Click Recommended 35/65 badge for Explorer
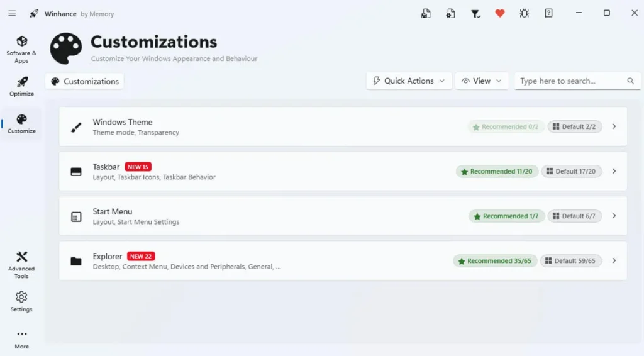 pyautogui.click(x=496, y=261)
